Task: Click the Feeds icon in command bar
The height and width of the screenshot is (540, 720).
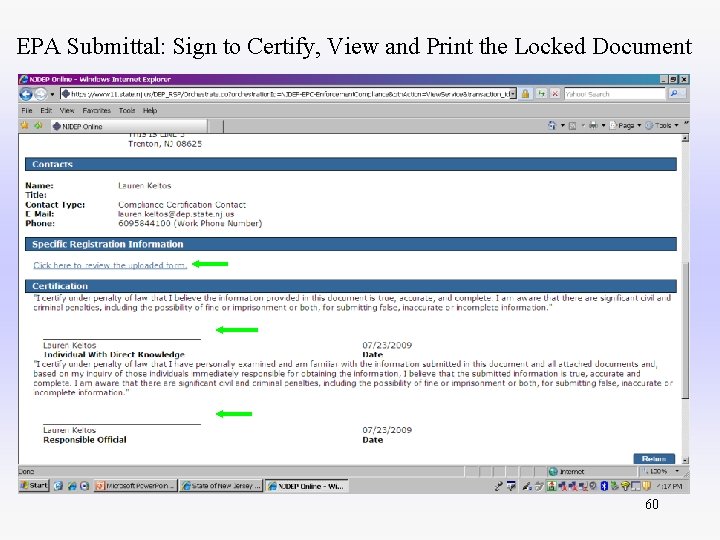Action: point(572,125)
